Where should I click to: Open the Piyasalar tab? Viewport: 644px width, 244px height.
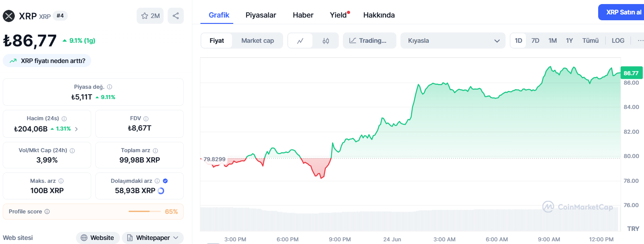click(x=261, y=15)
